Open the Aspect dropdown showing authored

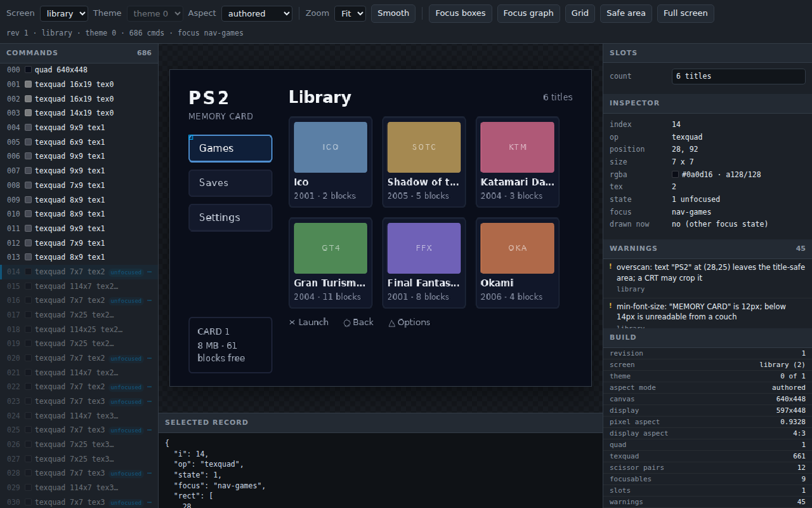pyautogui.click(x=257, y=13)
